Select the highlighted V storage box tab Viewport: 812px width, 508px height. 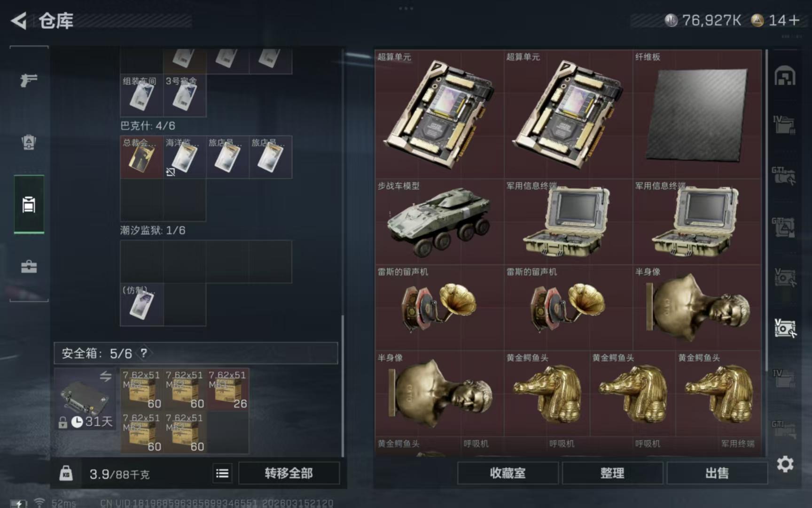pos(784,328)
